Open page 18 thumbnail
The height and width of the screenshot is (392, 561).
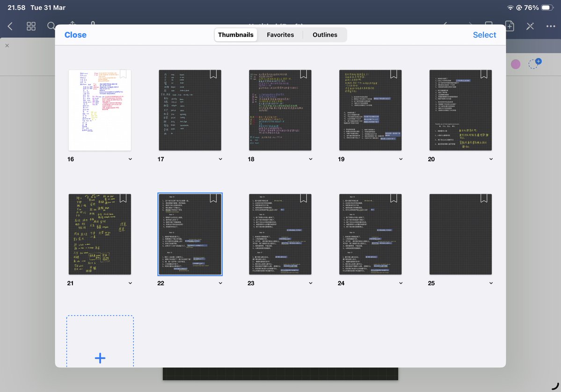[x=280, y=110]
